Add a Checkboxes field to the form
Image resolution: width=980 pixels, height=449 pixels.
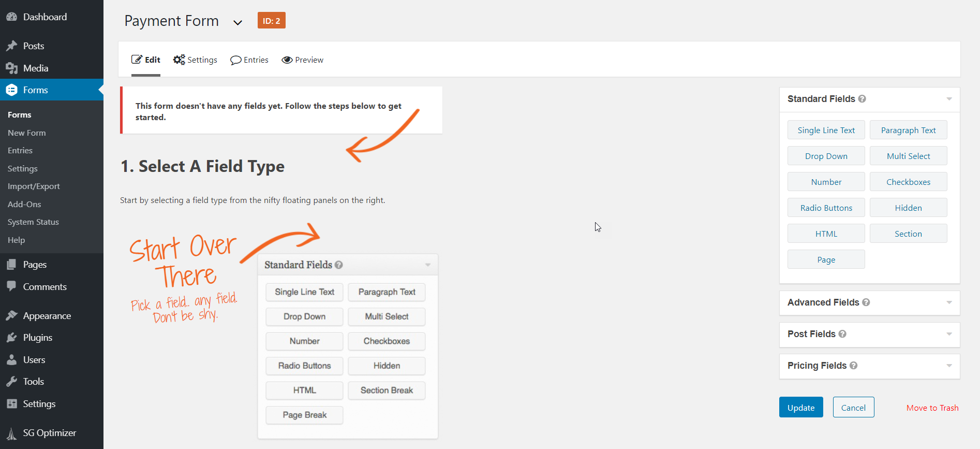point(908,182)
